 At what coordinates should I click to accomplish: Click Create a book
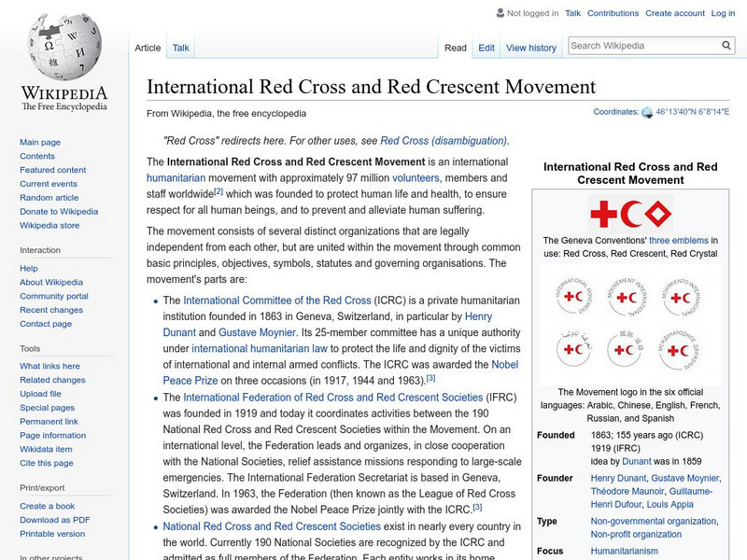tap(48, 506)
